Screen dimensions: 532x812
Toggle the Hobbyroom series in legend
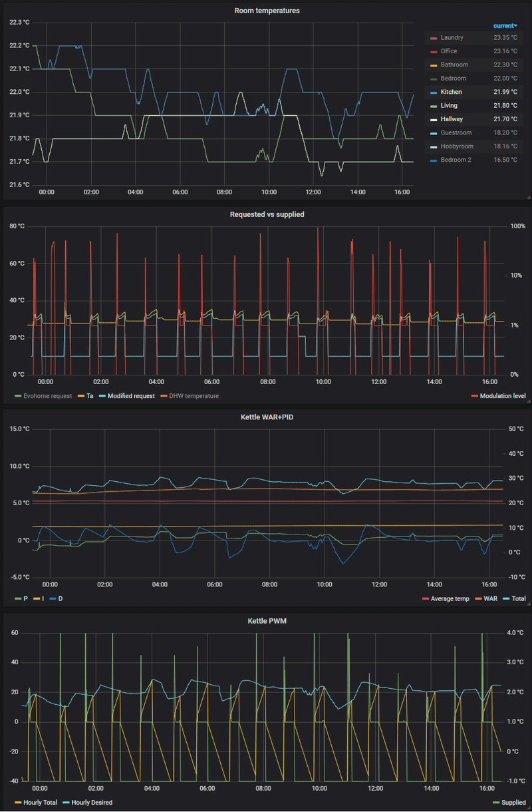coord(457,146)
